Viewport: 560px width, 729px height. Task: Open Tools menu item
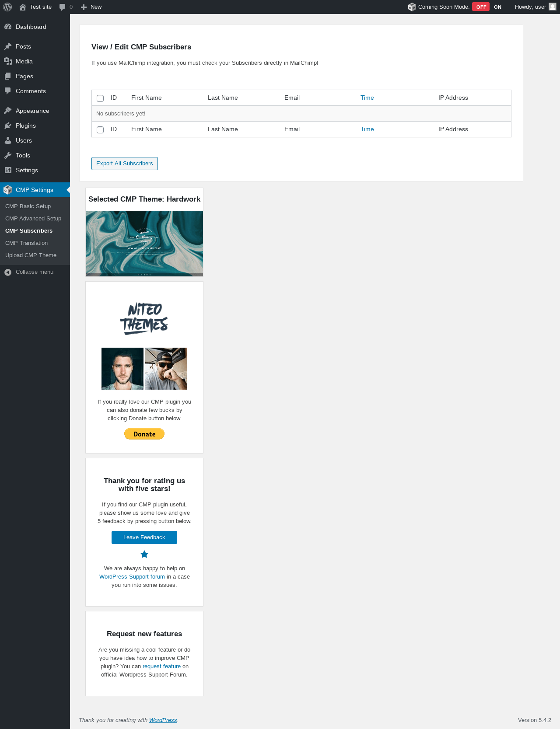pyautogui.click(x=35, y=155)
